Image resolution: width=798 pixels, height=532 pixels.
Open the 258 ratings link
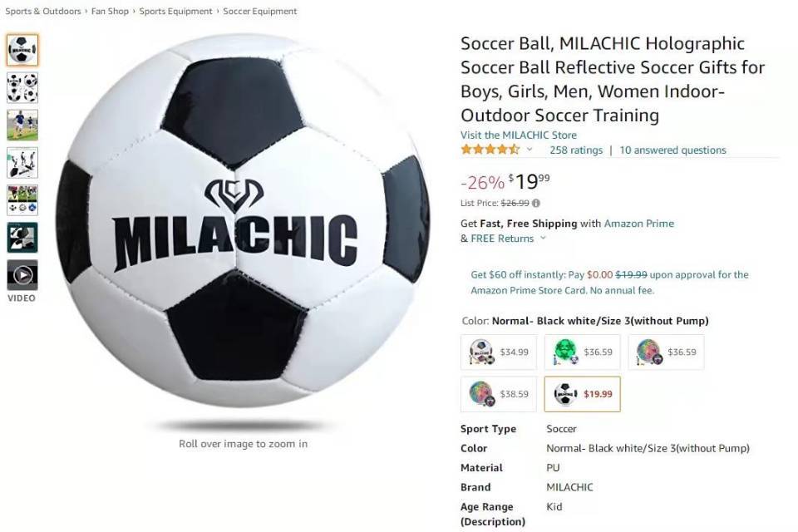pos(576,150)
